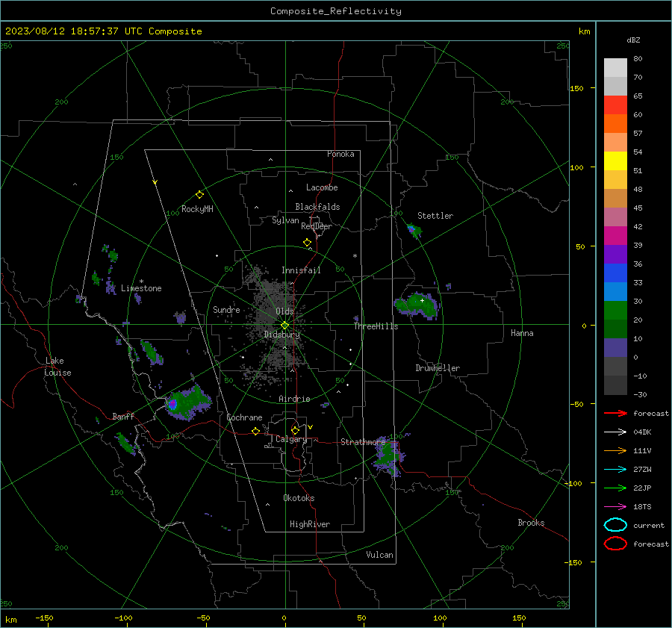Viewport: 672px width, 628px height.
Task: Click the Drumheller town label
Action: tap(438, 368)
